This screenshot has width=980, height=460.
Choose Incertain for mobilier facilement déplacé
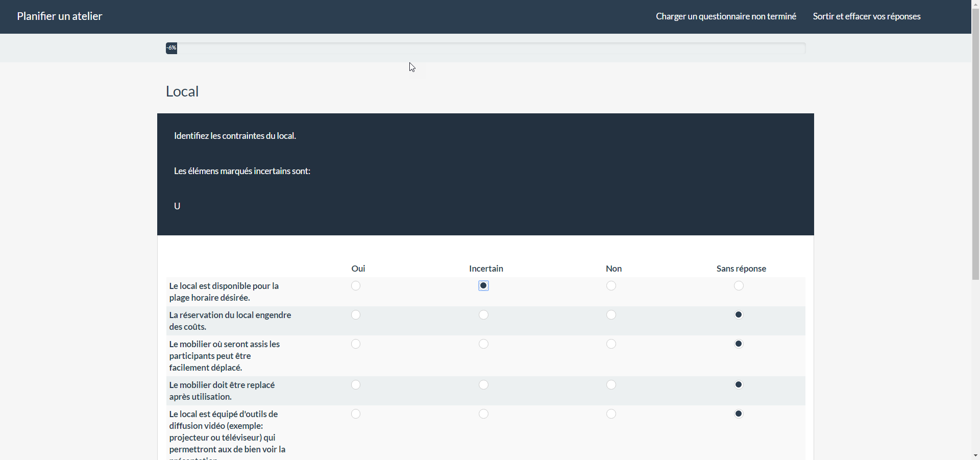click(x=483, y=344)
